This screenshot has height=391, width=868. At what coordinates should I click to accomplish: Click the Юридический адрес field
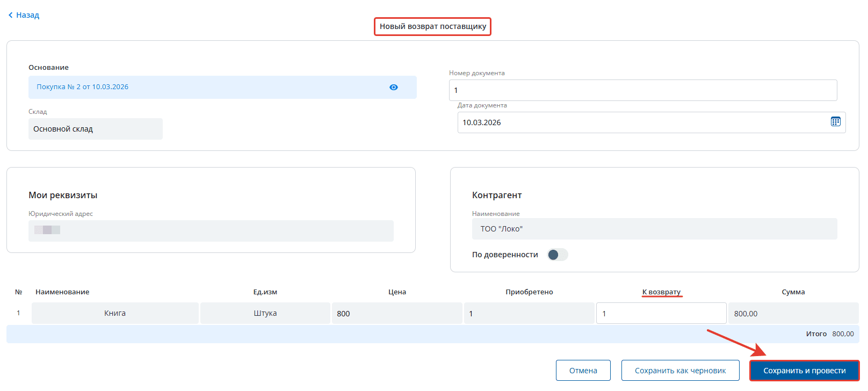coord(211,230)
